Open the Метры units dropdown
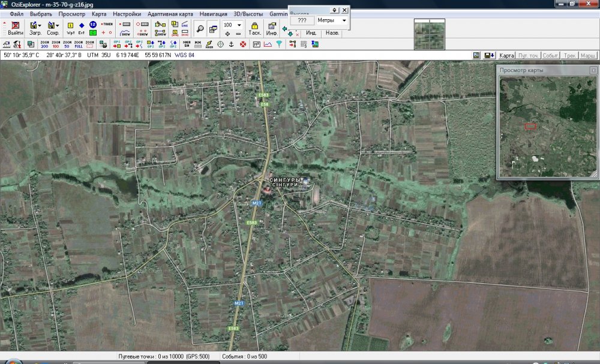 pos(344,20)
